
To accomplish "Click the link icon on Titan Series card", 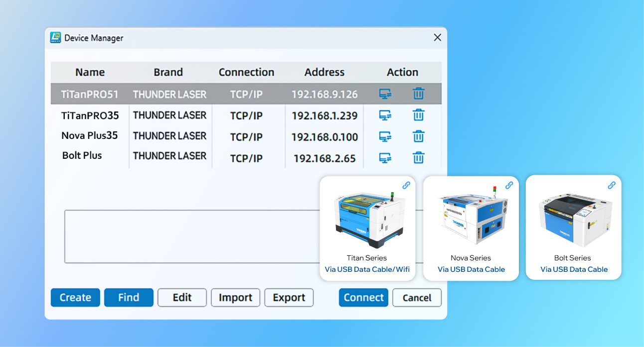I will (406, 185).
